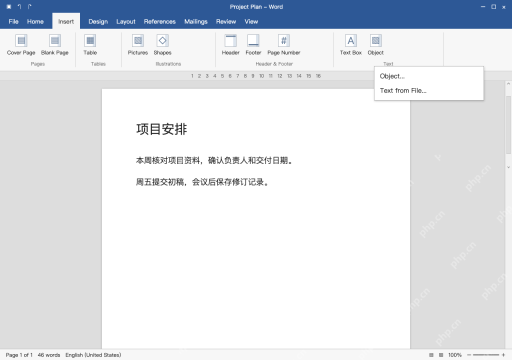Click the Page 1 of 1 indicator
This screenshot has height=360, width=512.
tap(19, 355)
